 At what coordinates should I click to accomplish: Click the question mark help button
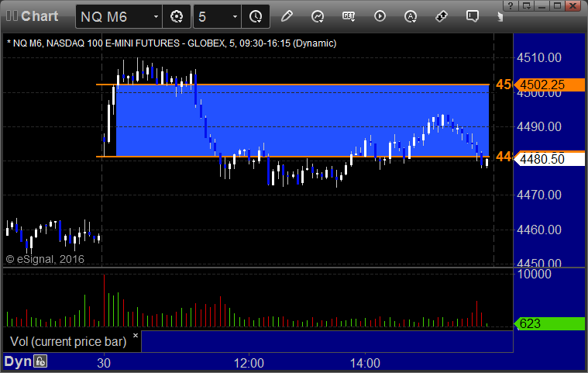(511, 5)
